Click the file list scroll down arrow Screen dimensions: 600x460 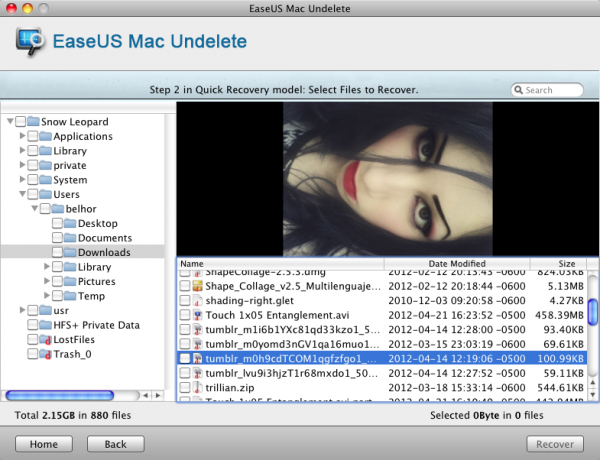pos(593,394)
